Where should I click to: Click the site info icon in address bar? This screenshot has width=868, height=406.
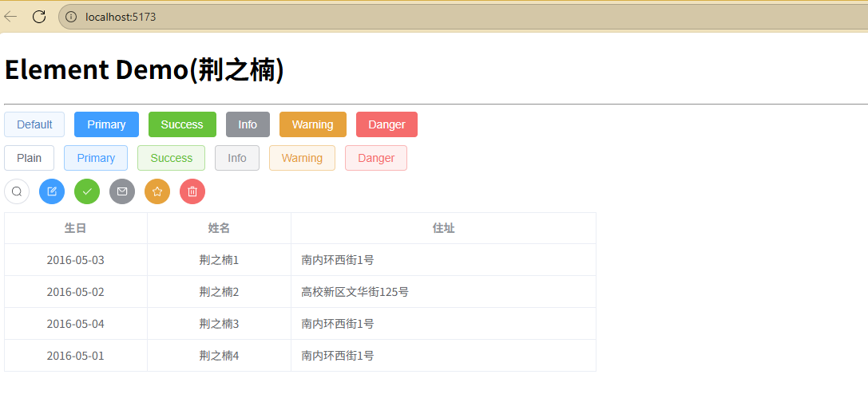[71, 17]
